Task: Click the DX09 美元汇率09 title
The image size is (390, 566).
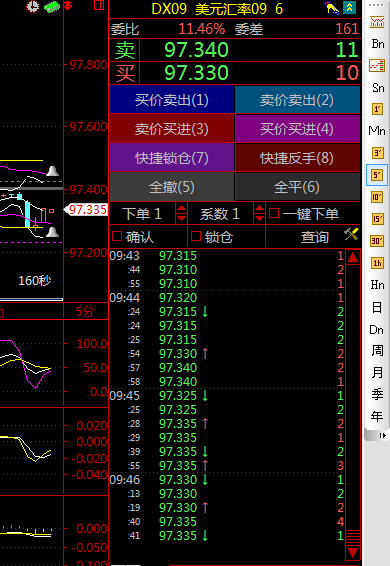Action: tap(209, 9)
